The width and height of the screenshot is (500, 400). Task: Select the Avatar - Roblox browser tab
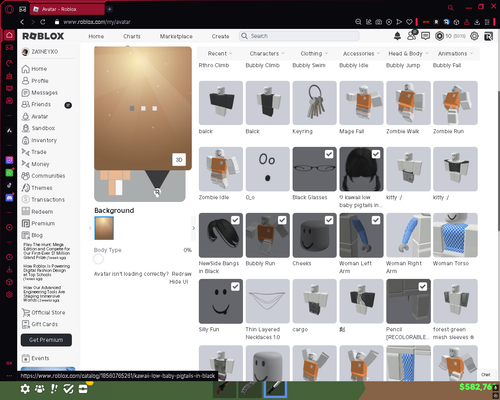tap(67, 9)
